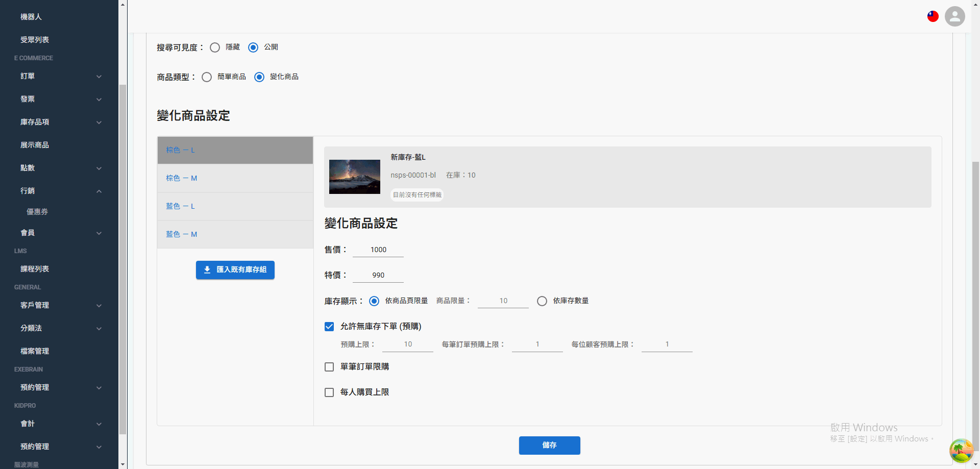Click the 目前沒有任何標籤 tag chip
Screen dimensions: 980x469
click(417, 195)
